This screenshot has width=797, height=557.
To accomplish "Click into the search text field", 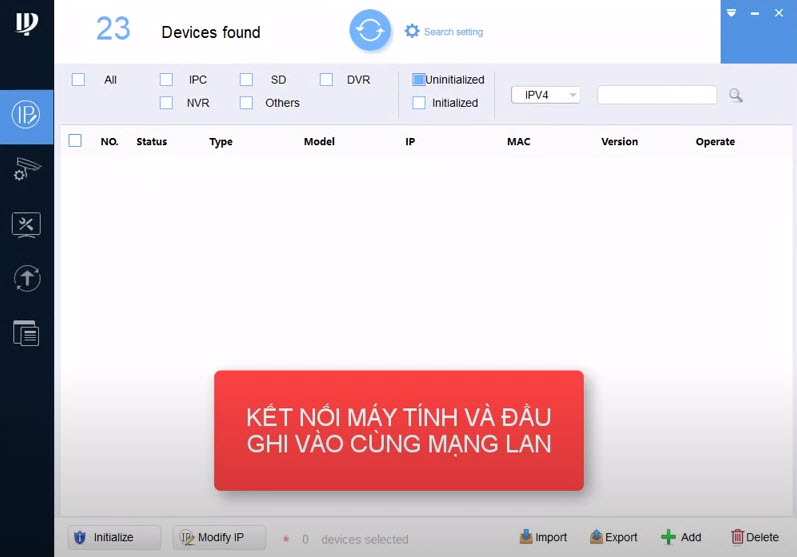I will (656, 95).
